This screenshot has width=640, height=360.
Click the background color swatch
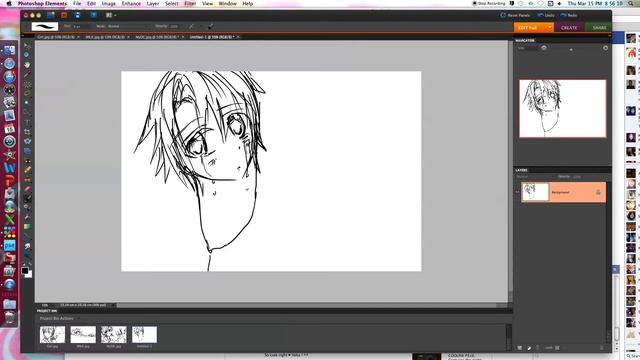point(29,275)
